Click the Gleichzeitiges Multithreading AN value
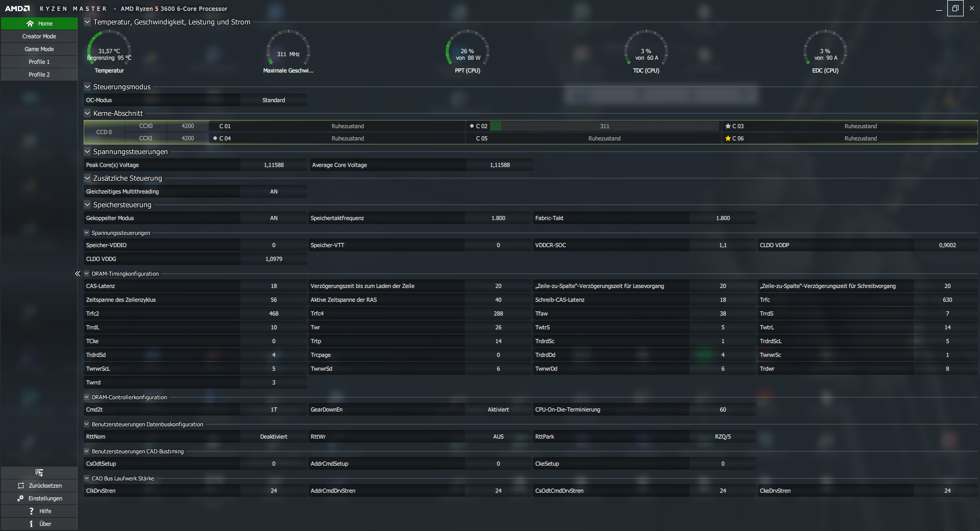980x531 pixels. point(274,191)
